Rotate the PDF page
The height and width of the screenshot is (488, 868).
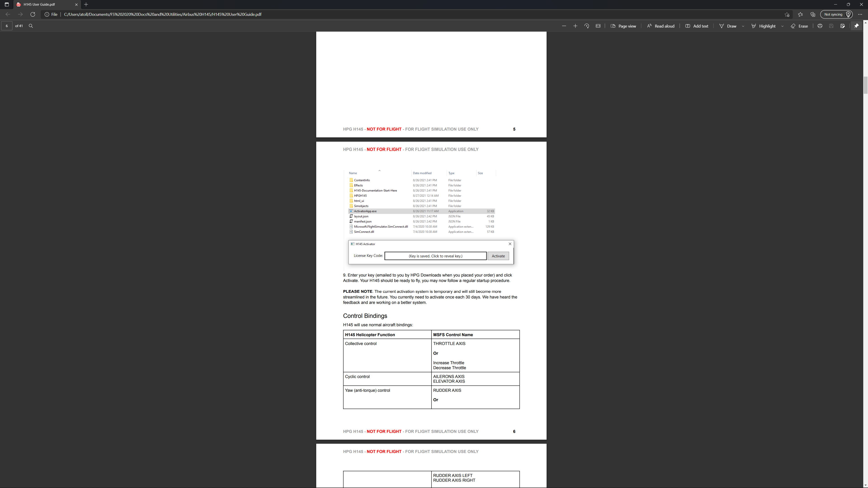tap(587, 26)
